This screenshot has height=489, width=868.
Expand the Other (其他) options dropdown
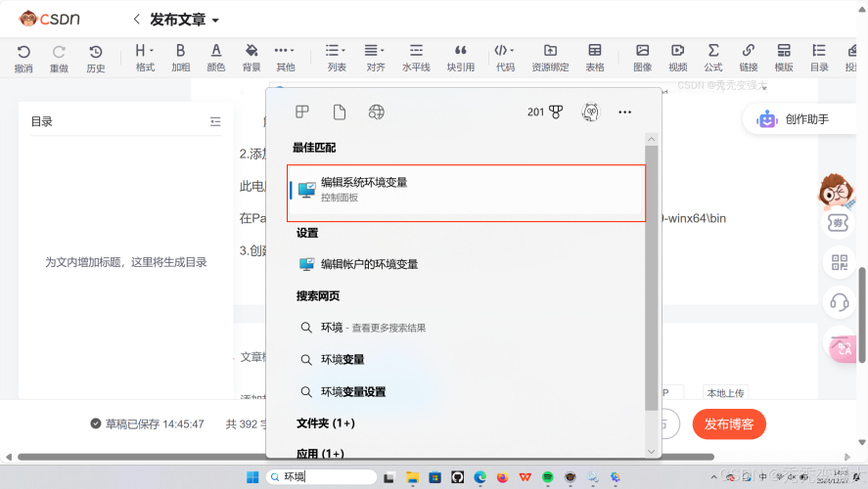[285, 58]
